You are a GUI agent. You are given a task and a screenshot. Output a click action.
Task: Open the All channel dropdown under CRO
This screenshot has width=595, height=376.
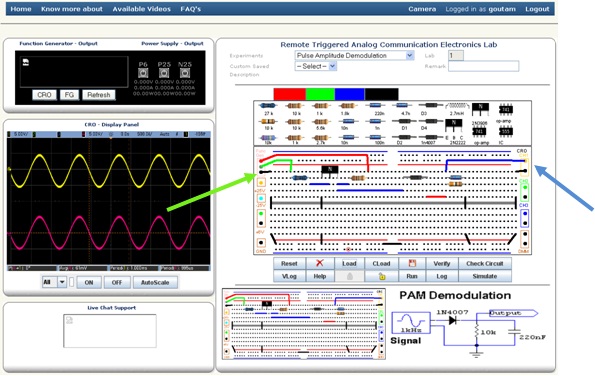point(54,282)
